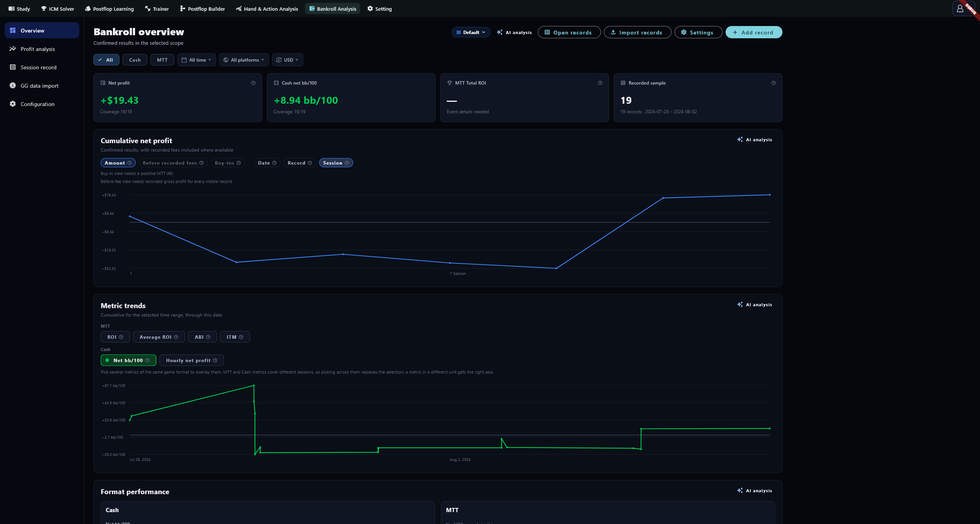Open Hand & Action Analysis tab
The image size is (980, 524).
(267, 9)
